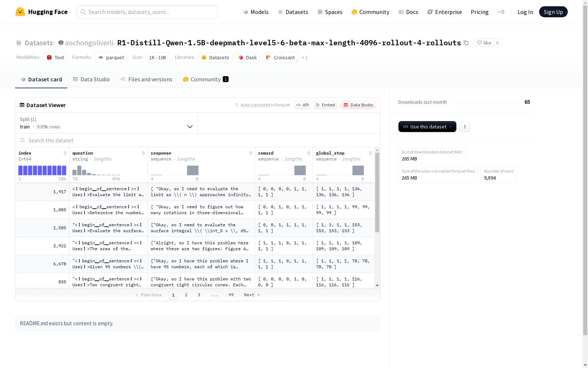Open the aochongoliverli profile link
This screenshot has width=588, height=368.
(x=89, y=43)
